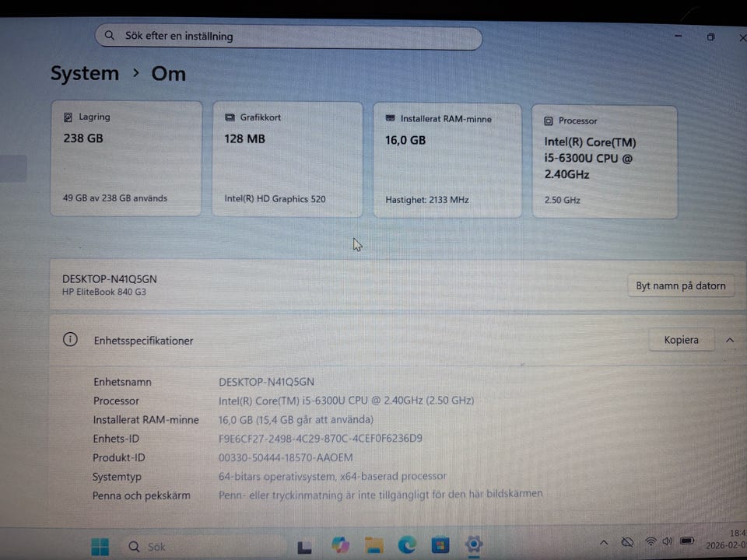The height and width of the screenshot is (560, 747).
Task: Click the battery tray icon
Action: click(x=687, y=541)
